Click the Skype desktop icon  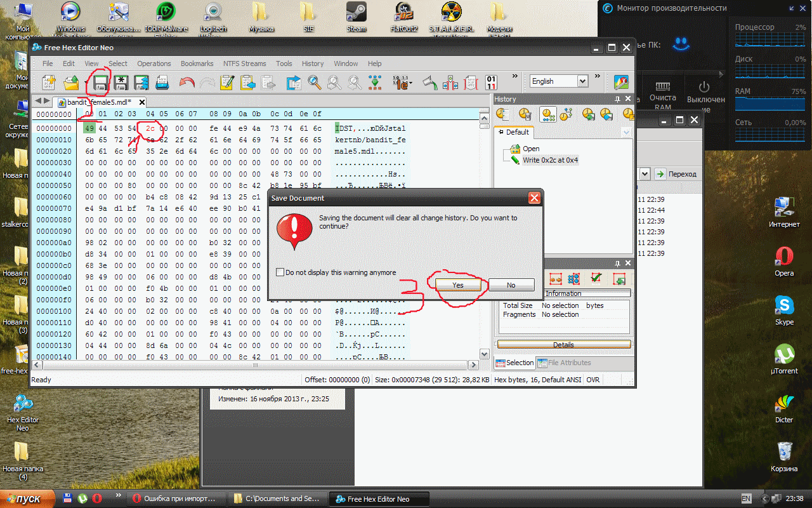(784, 311)
